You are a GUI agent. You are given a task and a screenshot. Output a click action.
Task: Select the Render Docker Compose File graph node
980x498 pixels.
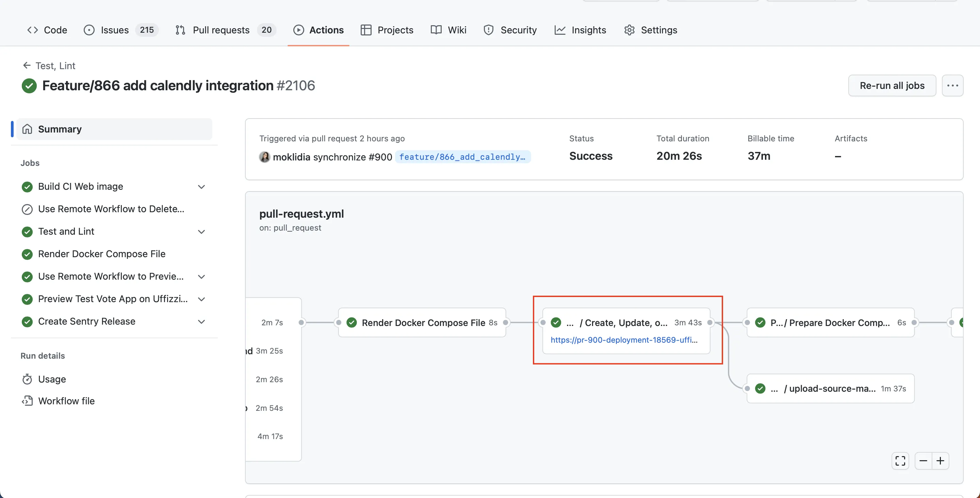(422, 323)
